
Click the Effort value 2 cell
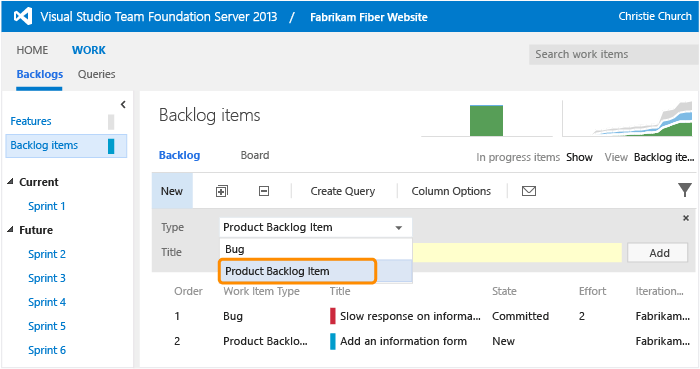coord(582,316)
